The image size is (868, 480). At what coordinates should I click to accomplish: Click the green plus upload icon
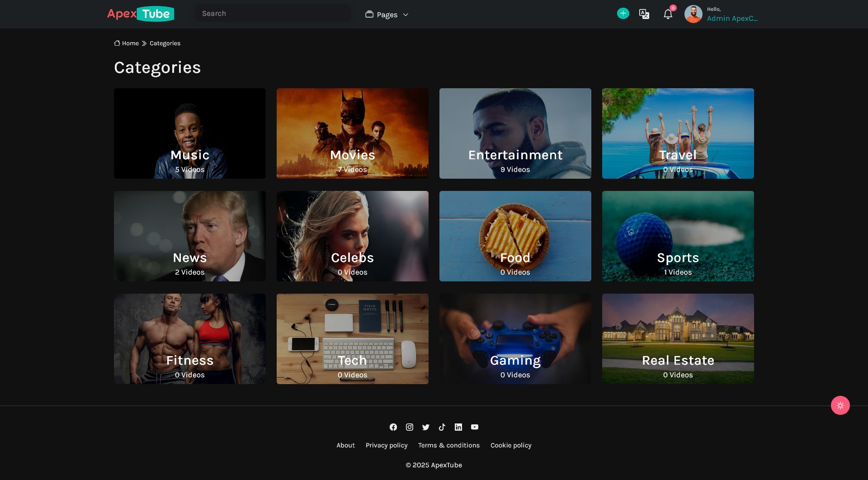(x=623, y=14)
